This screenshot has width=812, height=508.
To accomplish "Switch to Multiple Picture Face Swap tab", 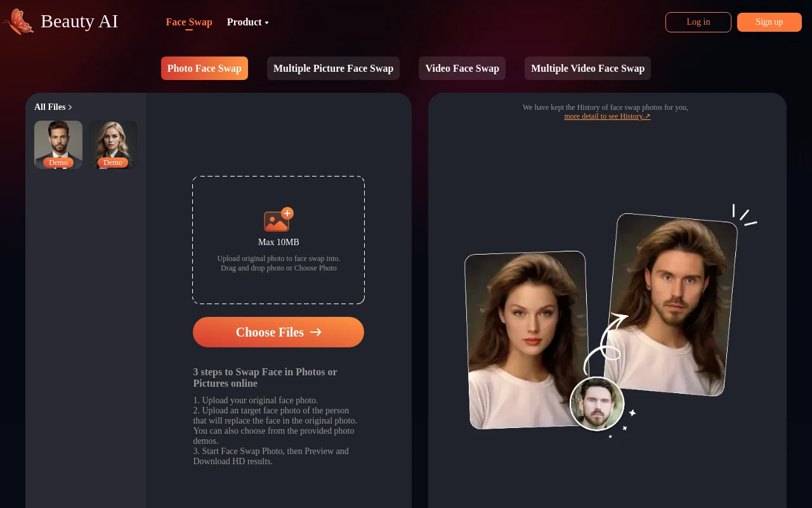I will point(333,69).
